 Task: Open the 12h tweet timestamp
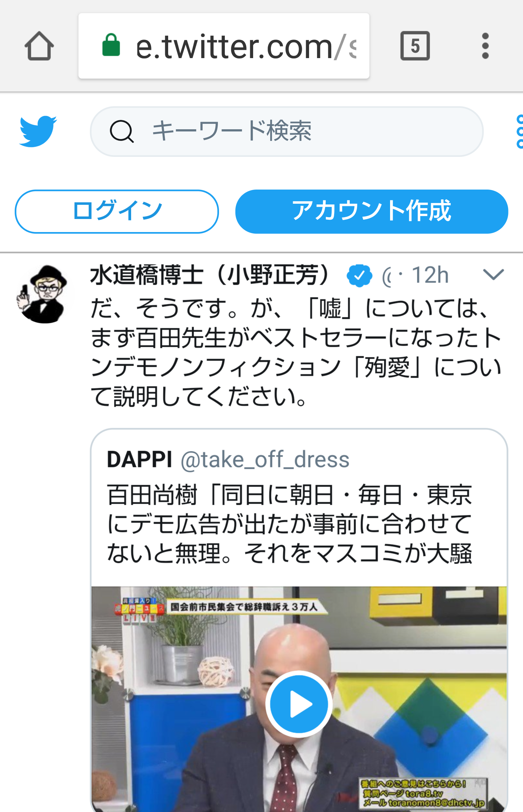click(x=430, y=275)
